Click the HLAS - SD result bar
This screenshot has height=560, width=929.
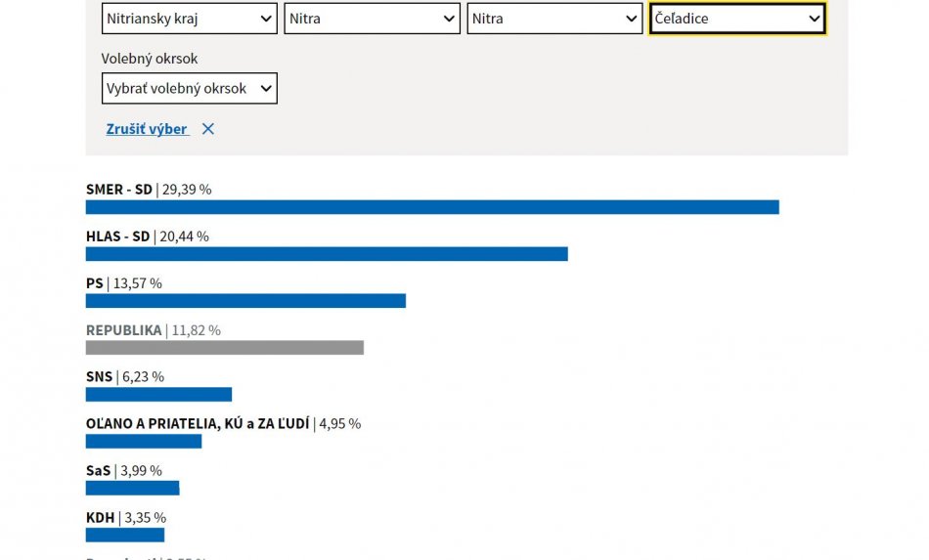click(x=327, y=254)
